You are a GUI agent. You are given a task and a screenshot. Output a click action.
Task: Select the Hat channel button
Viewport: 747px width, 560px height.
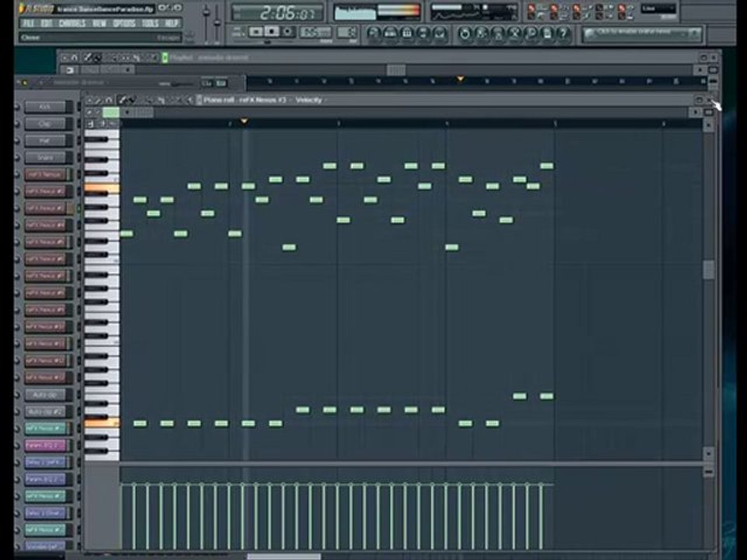click(x=45, y=141)
